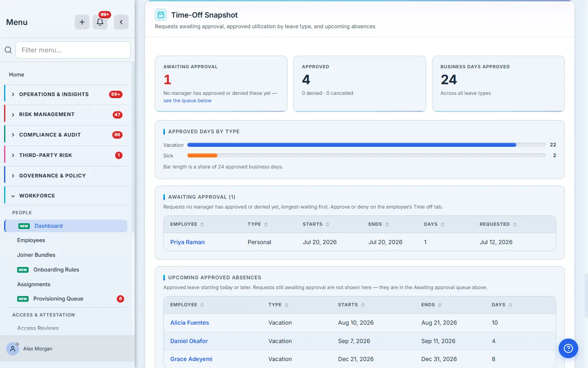
Task: Open the help question mark button
Action: tap(568, 348)
